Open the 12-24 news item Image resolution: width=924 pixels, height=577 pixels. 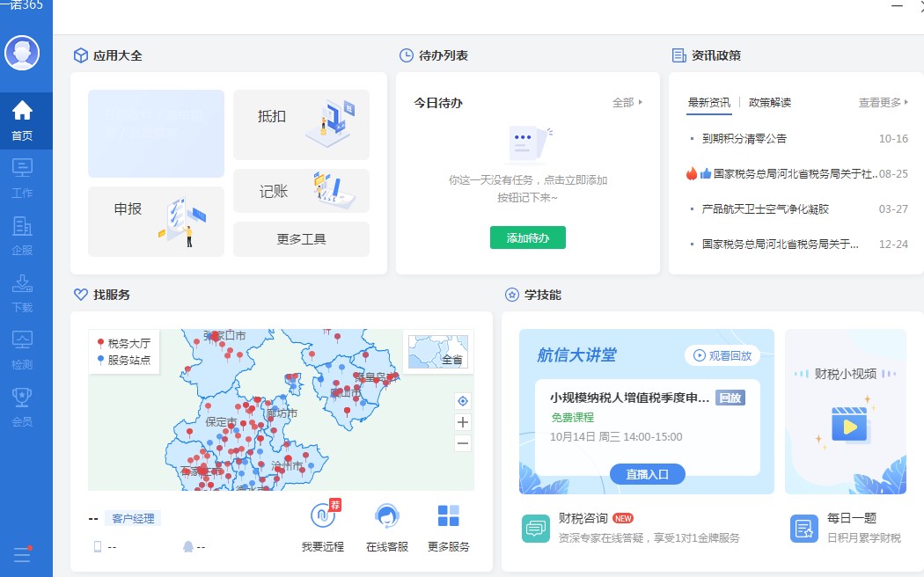pos(798,244)
